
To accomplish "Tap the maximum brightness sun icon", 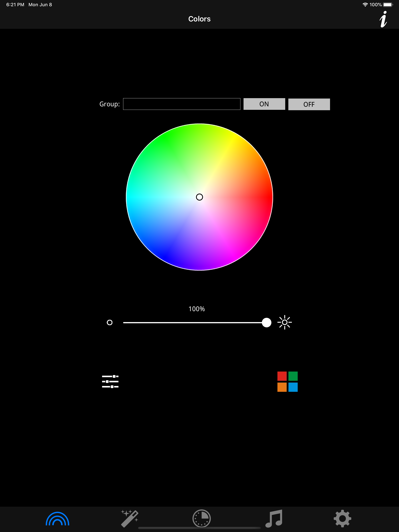I will point(284,322).
